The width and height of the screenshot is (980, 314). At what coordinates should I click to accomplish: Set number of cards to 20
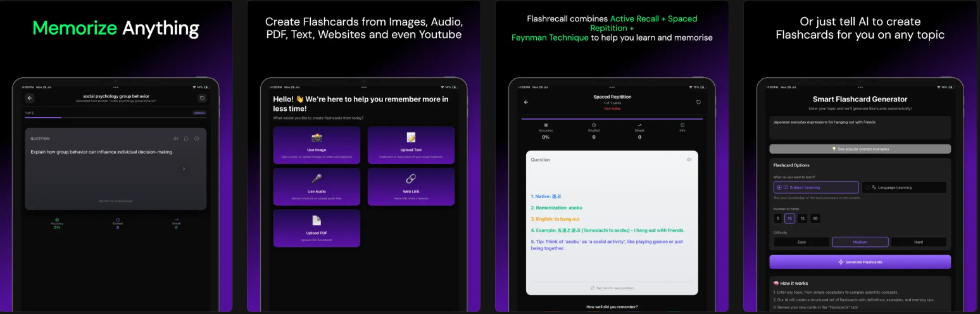pos(815,218)
